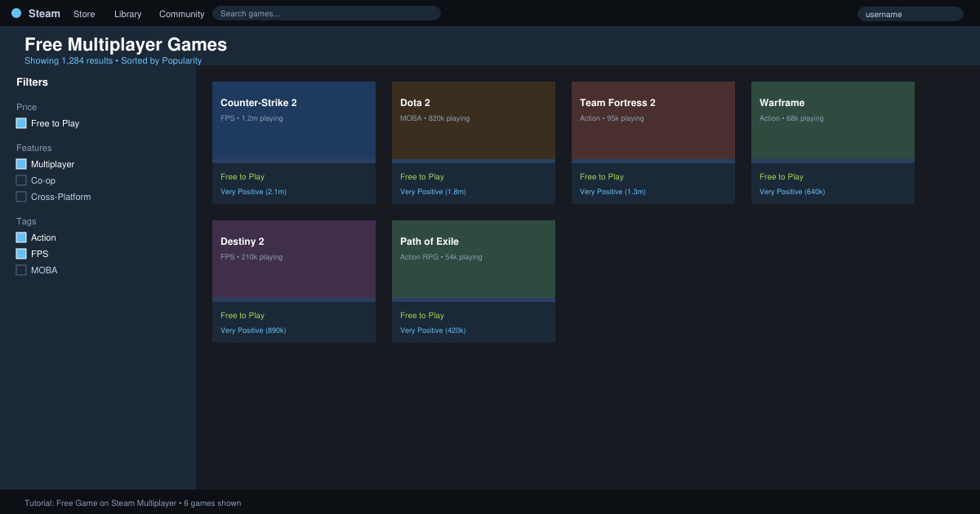Click Free to Play price on Counter-Strike 2
Viewport: 980px width, 514px height.
click(x=243, y=177)
